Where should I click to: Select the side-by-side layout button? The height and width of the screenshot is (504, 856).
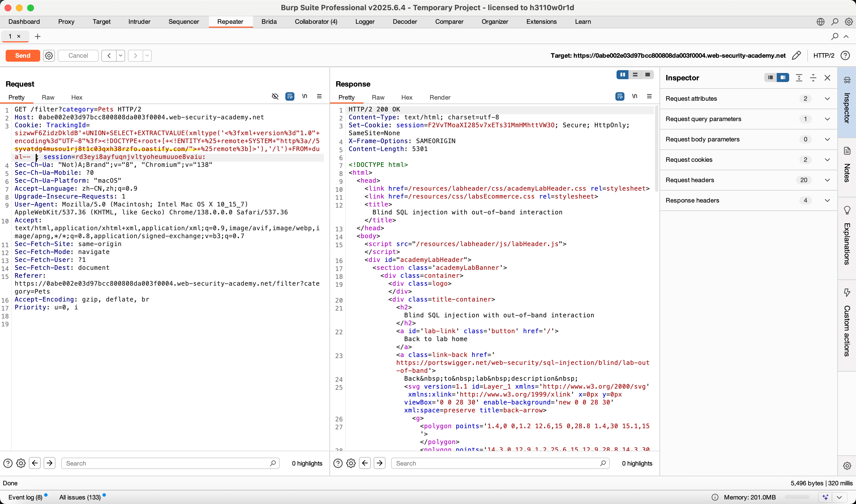click(x=622, y=75)
